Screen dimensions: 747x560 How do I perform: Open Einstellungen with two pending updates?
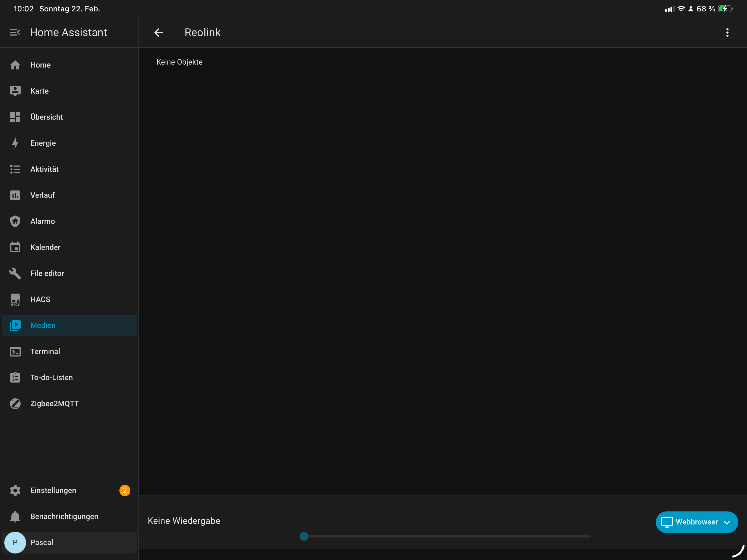tap(69, 491)
